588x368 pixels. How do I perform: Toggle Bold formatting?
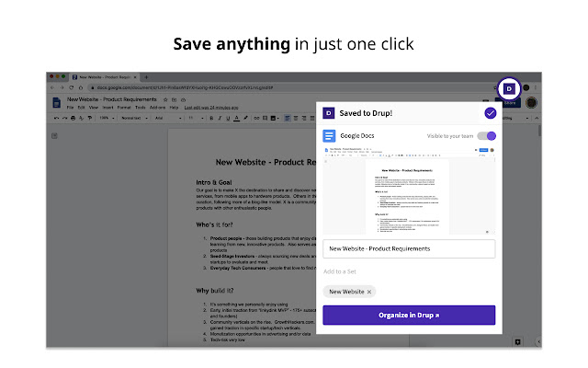(211, 118)
